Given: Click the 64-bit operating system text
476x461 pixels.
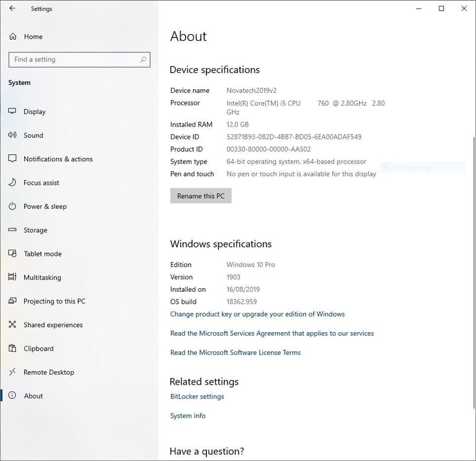Looking at the screenshot, I should [x=296, y=162].
